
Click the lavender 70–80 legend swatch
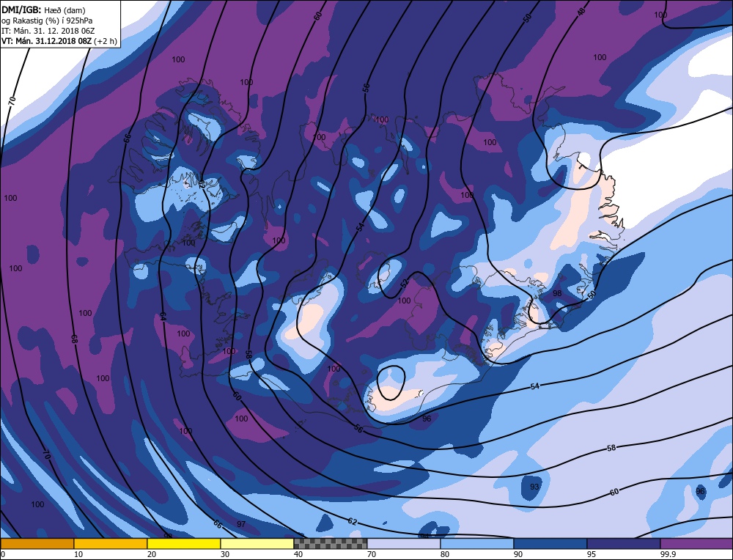403,543
